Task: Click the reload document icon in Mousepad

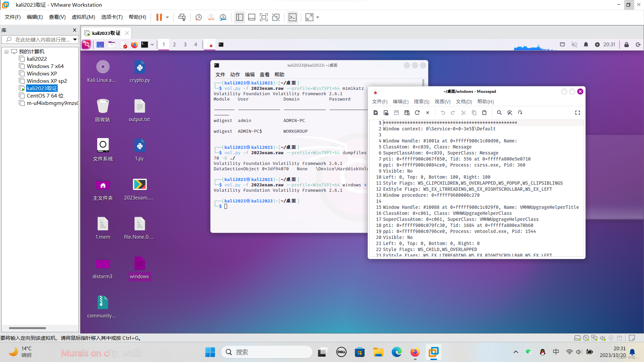Action: 417,113
